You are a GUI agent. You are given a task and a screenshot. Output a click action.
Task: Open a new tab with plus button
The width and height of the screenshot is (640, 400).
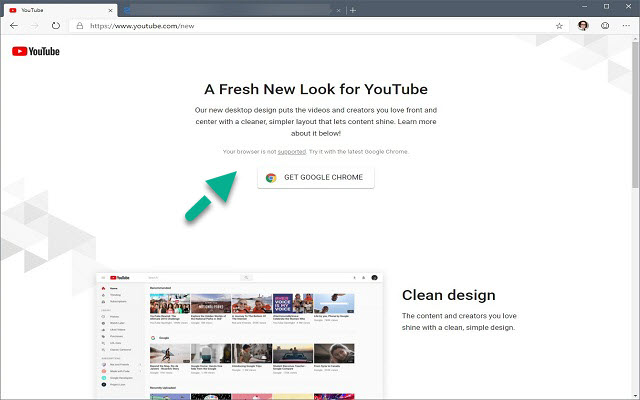[352, 9]
